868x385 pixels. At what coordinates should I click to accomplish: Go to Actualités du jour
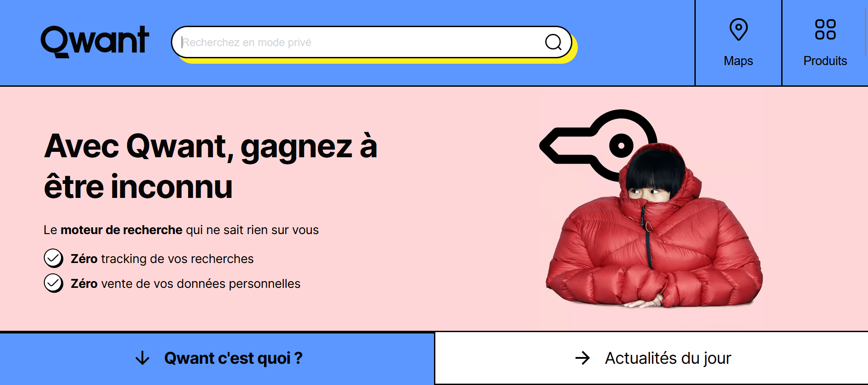651,358
